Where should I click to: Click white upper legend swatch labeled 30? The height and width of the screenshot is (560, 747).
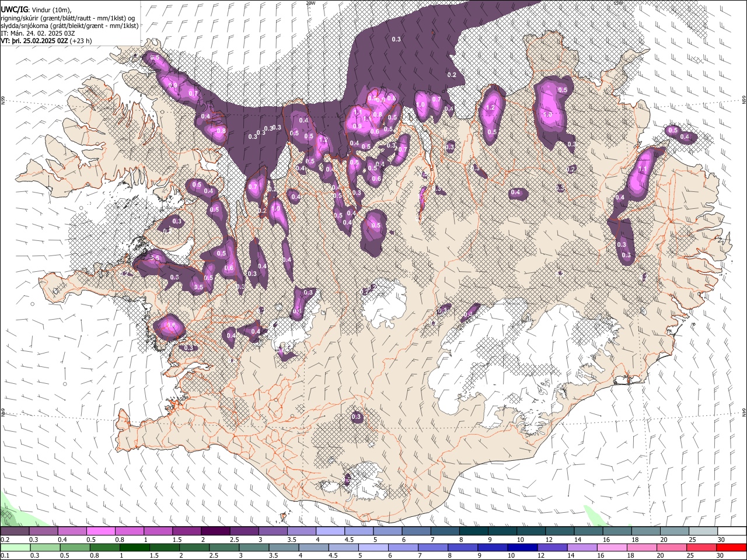click(x=732, y=531)
